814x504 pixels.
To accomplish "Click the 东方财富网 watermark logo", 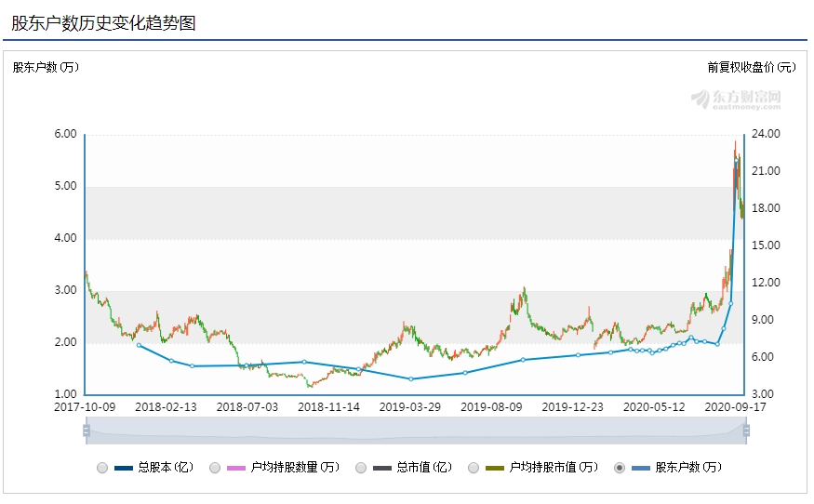I will [736, 99].
